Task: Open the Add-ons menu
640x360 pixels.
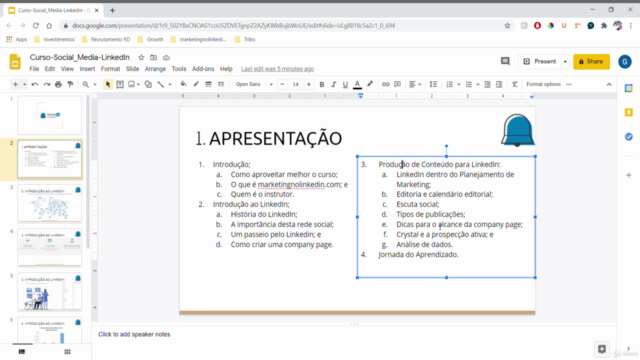Action: pos(203,69)
